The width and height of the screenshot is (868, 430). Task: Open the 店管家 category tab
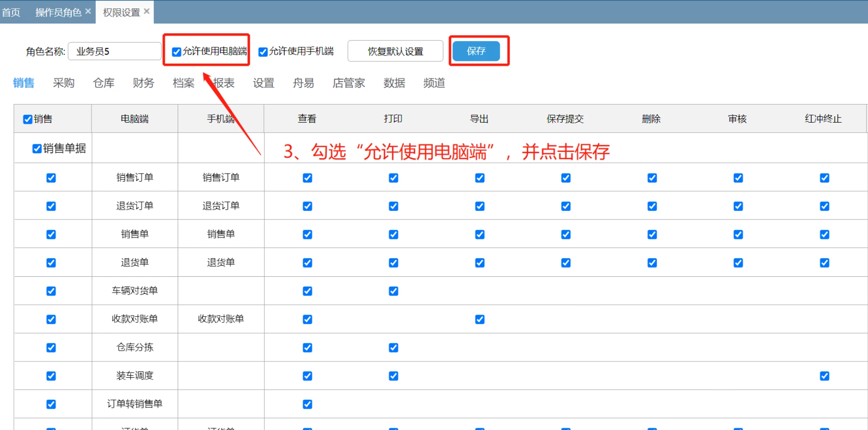click(x=349, y=83)
